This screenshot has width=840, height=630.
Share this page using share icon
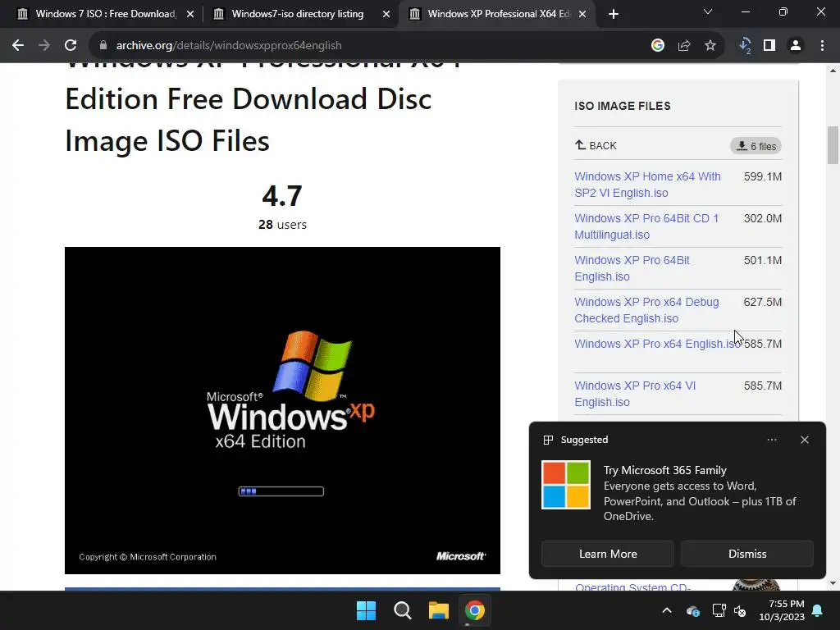coord(684,46)
